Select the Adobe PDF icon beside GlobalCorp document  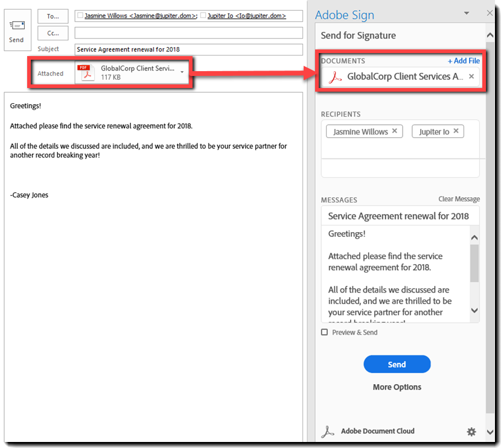[x=336, y=76]
